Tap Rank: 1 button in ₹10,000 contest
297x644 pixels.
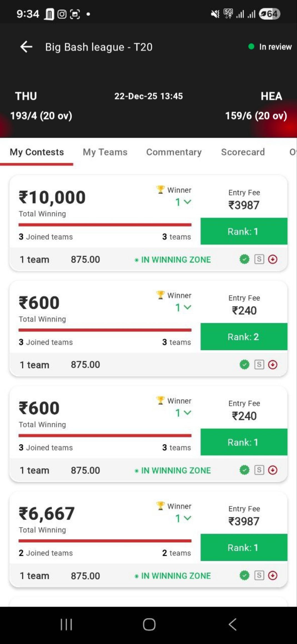(x=244, y=231)
